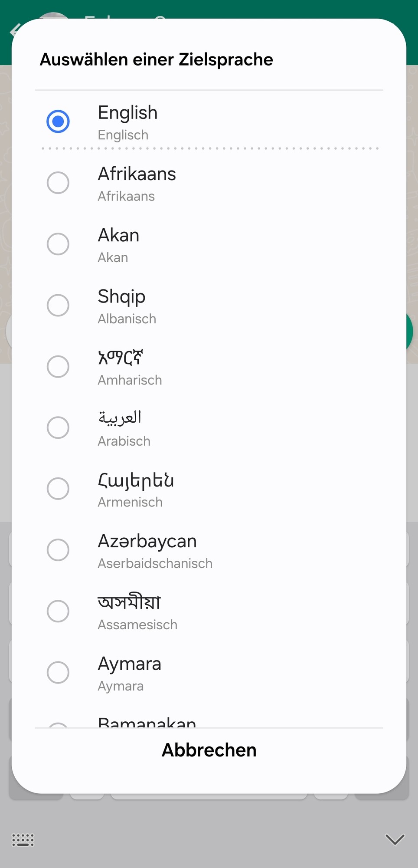Pick the Armenisch radio button
The image size is (418, 868).
click(x=58, y=489)
